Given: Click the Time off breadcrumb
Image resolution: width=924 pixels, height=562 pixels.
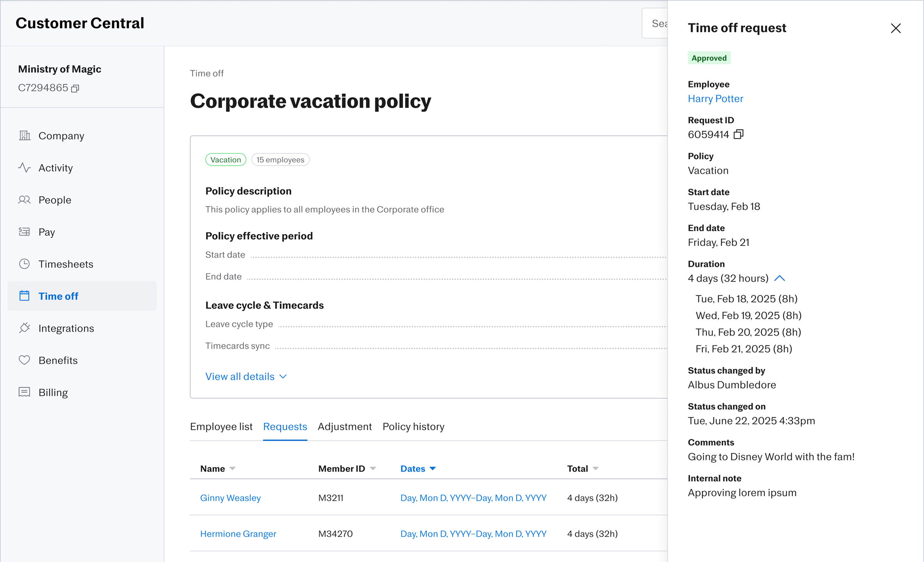Looking at the screenshot, I should 207,73.
